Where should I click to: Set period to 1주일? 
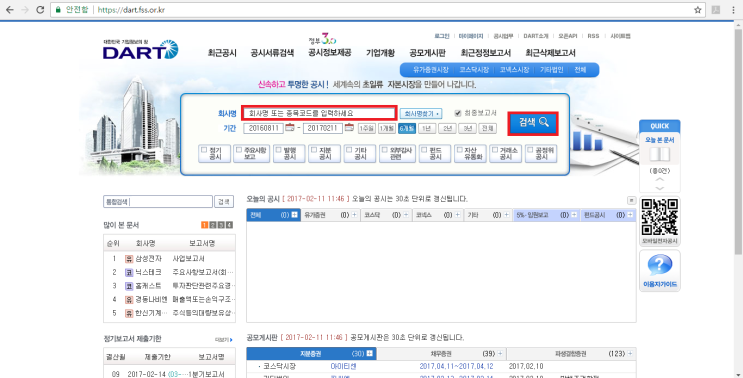(x=366, y=128)
